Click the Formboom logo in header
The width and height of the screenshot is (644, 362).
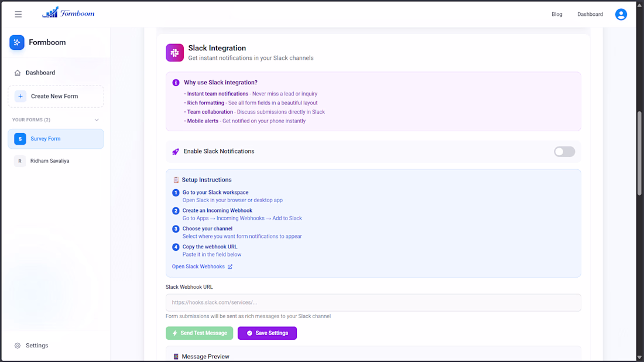(68, 13)
